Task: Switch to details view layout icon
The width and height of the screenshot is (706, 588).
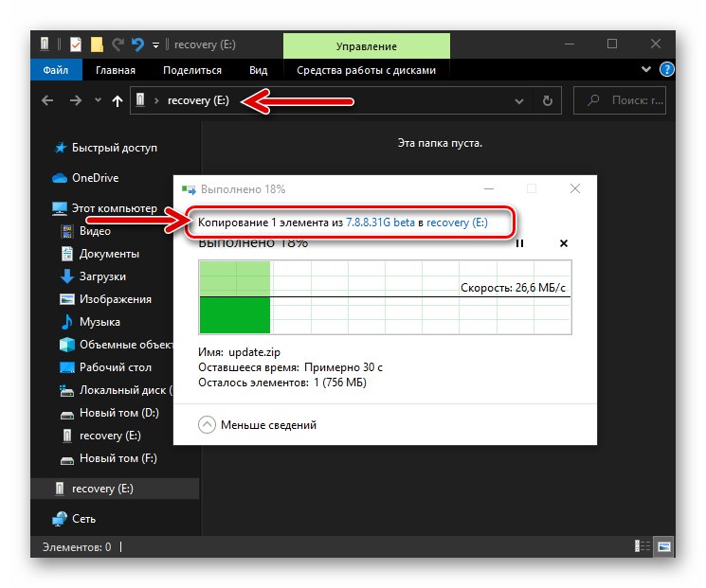Action: [x=643, y=546]
